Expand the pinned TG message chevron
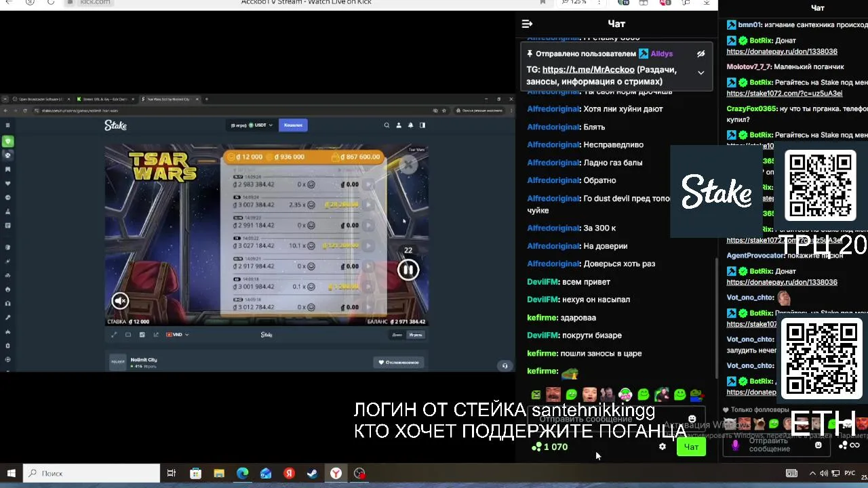 pos(701,73)
